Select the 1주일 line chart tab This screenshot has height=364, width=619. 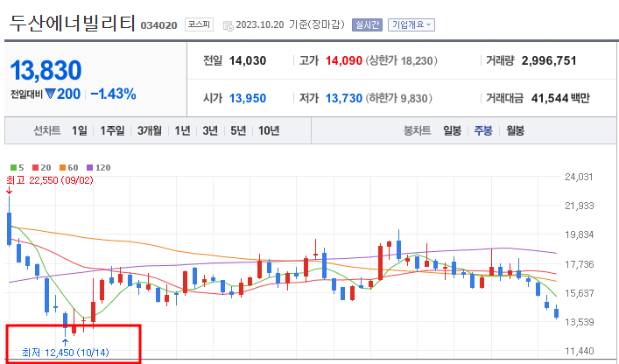(x=112, y=130)
